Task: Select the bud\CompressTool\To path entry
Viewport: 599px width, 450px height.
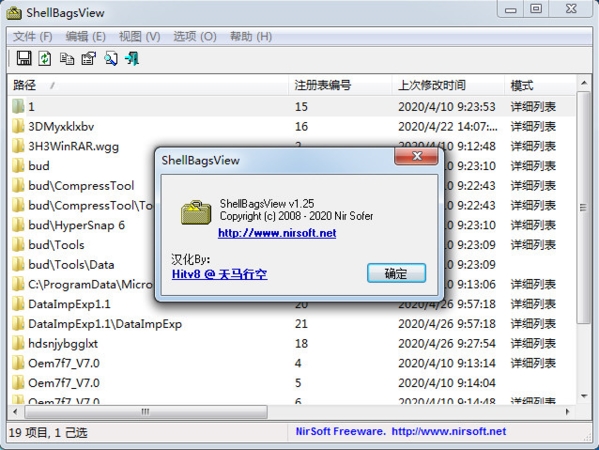Action: click(x=91, y=206)
